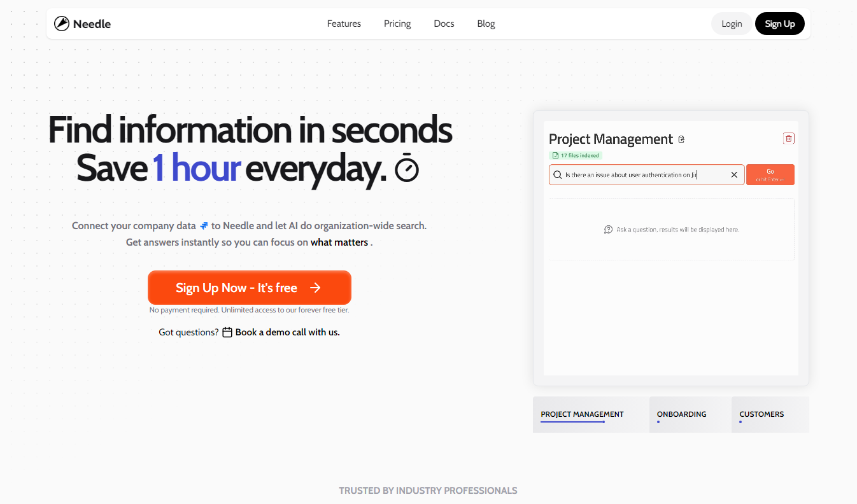Screen dimensions: 857x504
Task: Open the Pricing page
Action: [397, 24]
